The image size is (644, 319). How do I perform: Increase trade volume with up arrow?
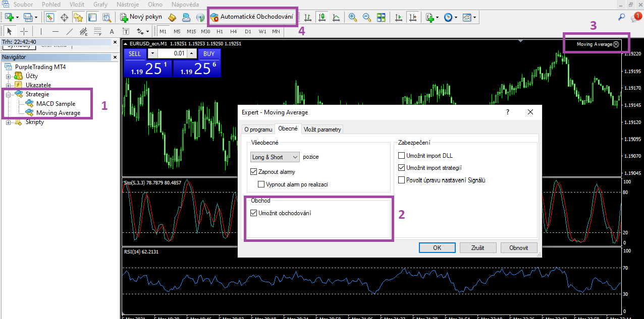point(192,54)
